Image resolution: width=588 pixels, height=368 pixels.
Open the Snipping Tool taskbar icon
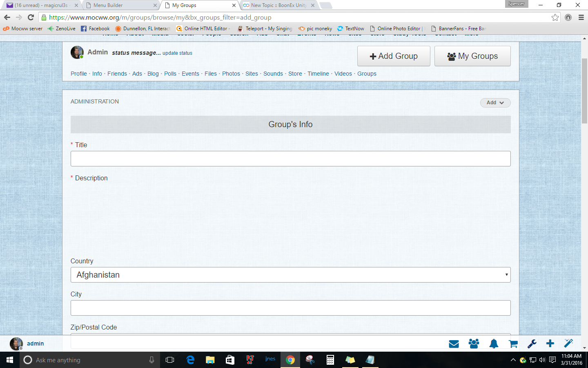point(310,360)
